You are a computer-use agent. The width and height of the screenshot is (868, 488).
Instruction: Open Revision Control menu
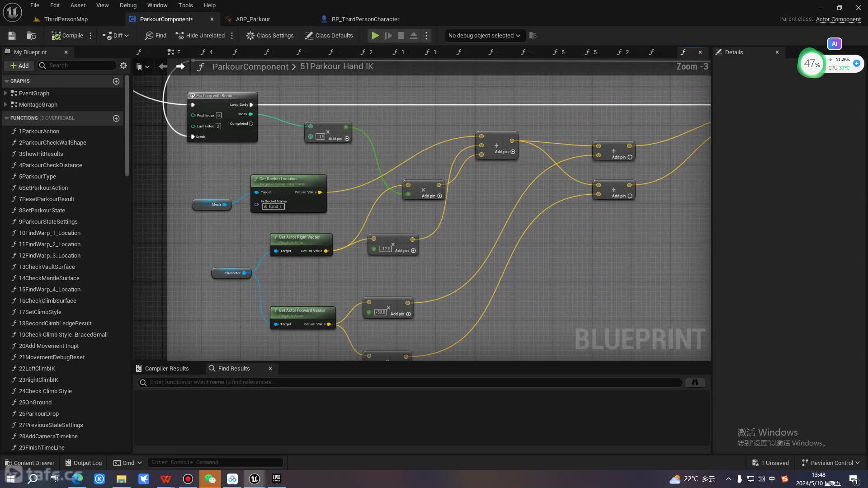(830, 463)
